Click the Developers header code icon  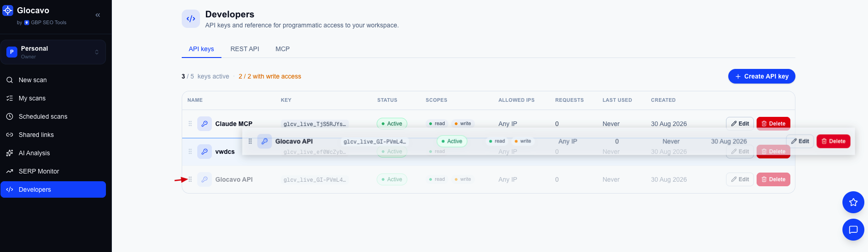[x=191, y=19]
